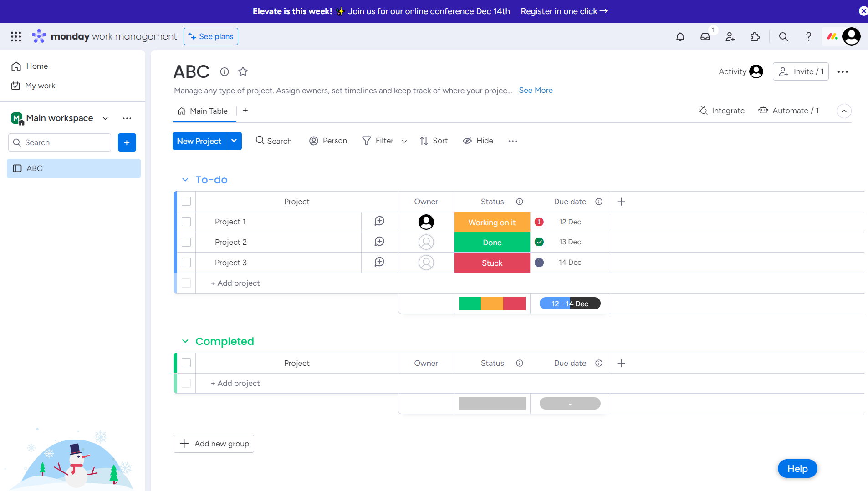Click the Invite members icon in top bar
Image resolution: width=868 pixels, height=491 pixels.
[730, 37]
